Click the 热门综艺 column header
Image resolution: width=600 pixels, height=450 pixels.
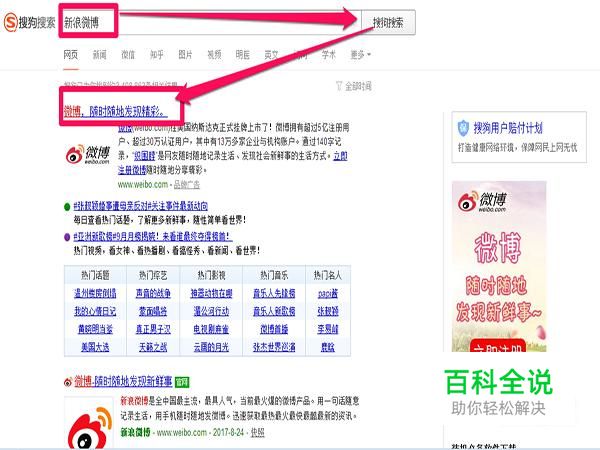(153, 275)
